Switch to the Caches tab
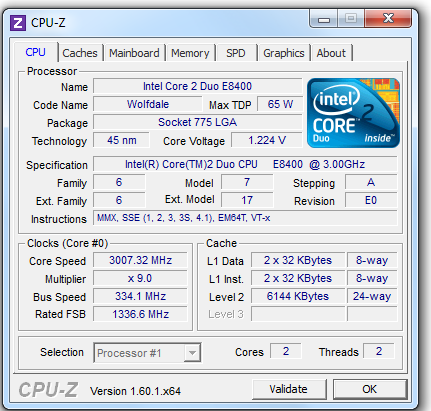This screenshot has height=411, width=431. pyautogui.click(x=80, y=53)
